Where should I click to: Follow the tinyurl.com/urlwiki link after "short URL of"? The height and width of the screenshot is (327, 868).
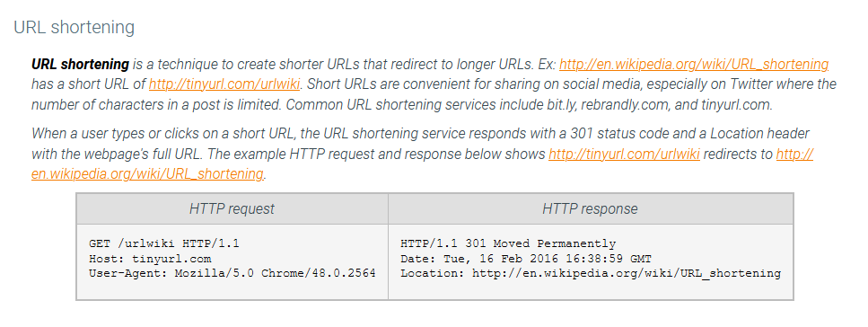224,84
